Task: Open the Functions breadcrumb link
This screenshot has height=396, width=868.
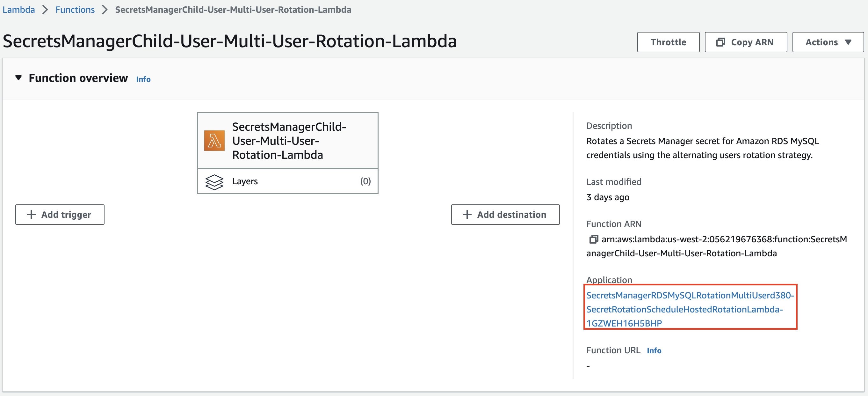Action: 75,10
